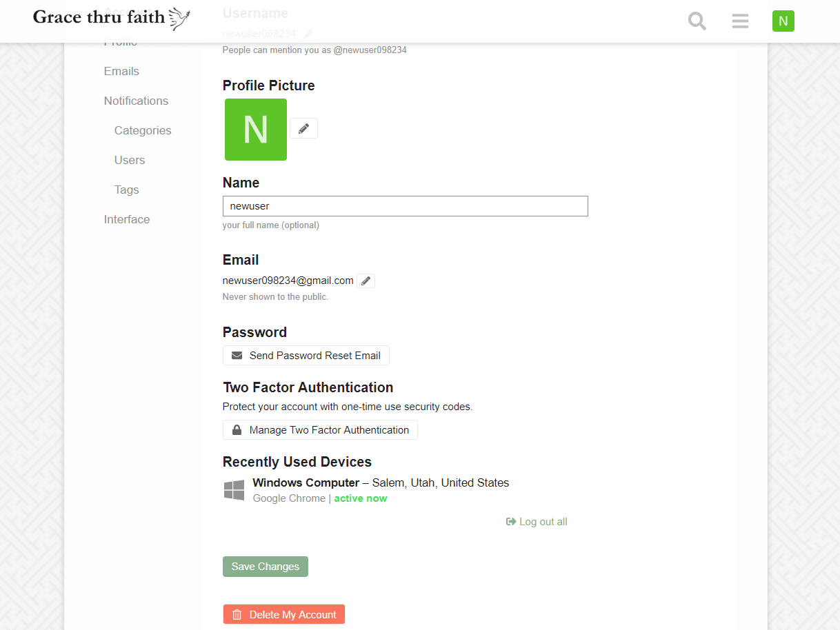
Task: Click the Recently Used Devices heading
Action: pyautogui.click(x=297, y=462)
